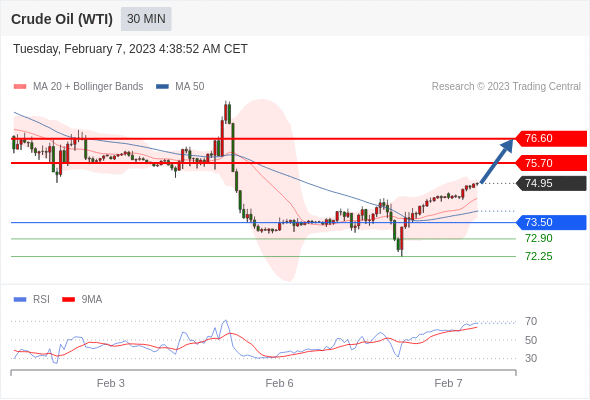Click the RSI 30 axis value
The height and width of the screenshot is (400, 590).
[x=531, y=358]
